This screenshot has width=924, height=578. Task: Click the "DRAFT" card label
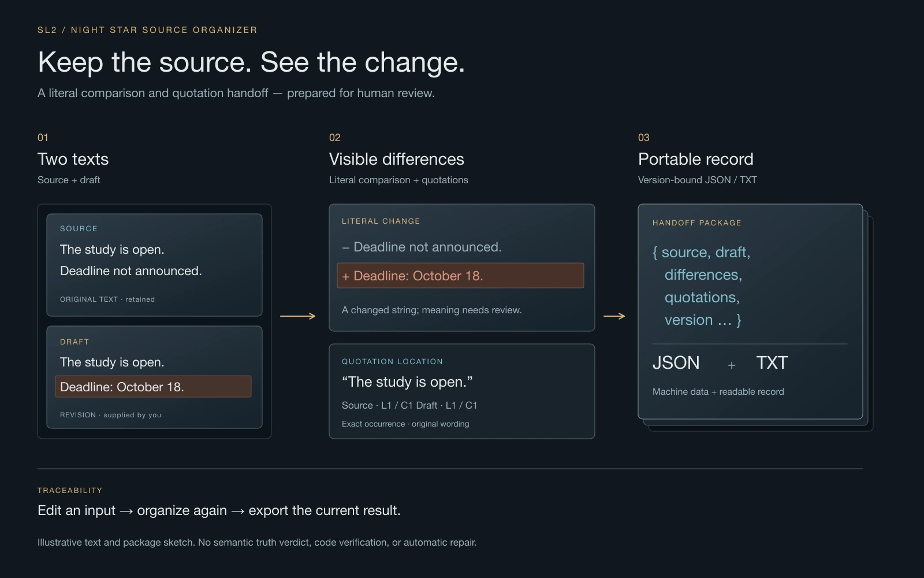[x=74, y=342]
